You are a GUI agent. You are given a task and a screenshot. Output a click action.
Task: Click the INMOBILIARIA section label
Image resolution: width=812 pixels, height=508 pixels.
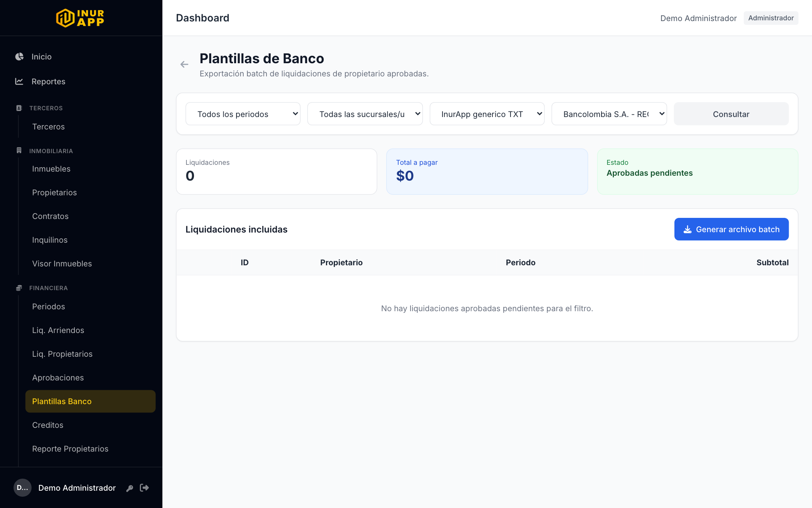click(x=51, y=151)
